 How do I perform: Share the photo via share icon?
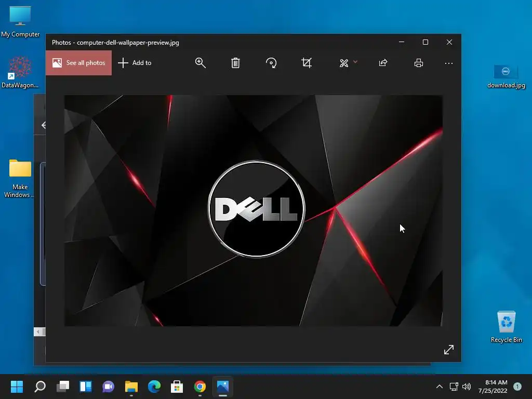click(383, 63)
